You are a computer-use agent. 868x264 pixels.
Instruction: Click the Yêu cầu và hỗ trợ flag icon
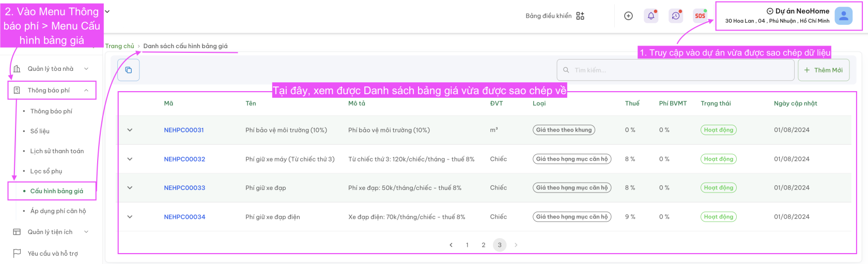[x=17, y=253]
